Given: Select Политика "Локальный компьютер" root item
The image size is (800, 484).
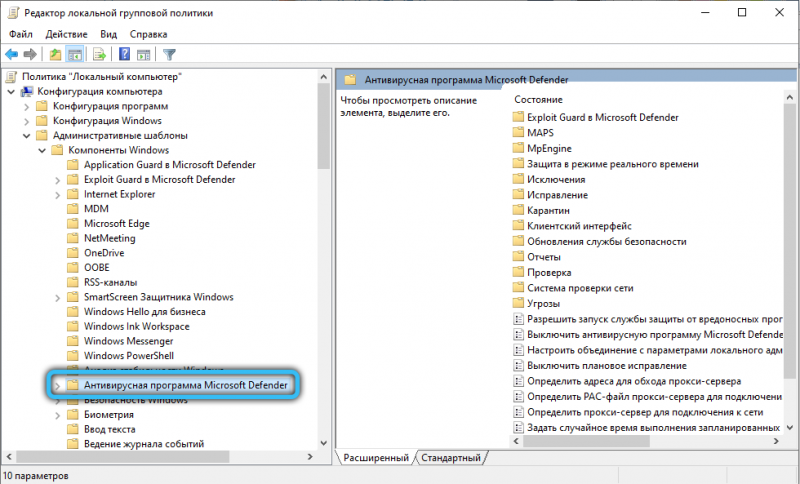Looking at the screenshot, I should (102, 77).
